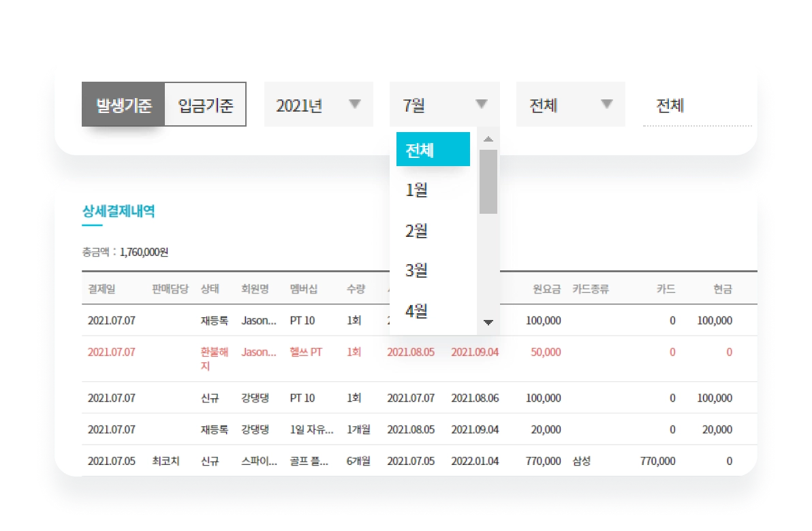Choose 2월 from the month list

[x=416, y=230]
